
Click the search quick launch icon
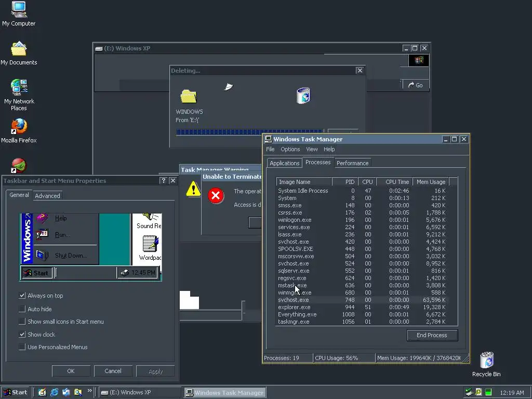pos(78,392)
